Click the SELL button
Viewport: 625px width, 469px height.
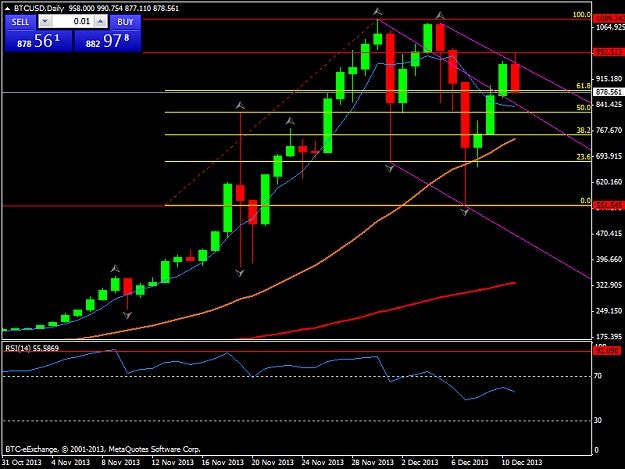[20, 22]
